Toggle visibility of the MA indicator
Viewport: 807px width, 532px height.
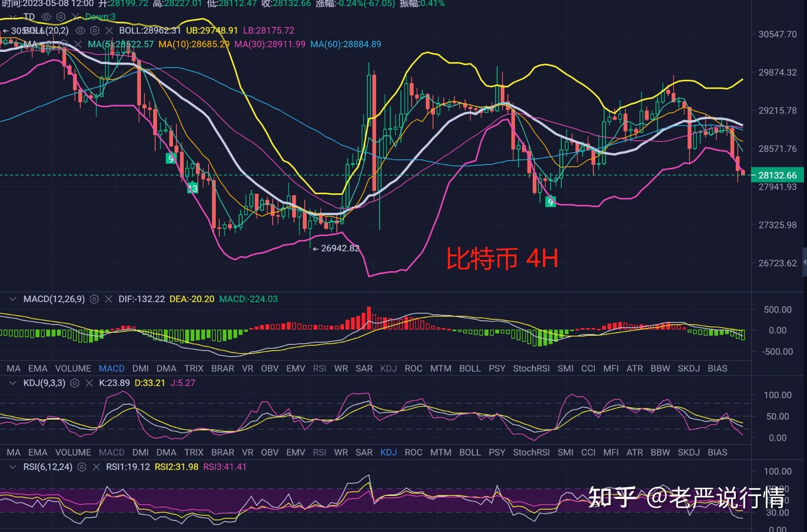coord(49,44)
